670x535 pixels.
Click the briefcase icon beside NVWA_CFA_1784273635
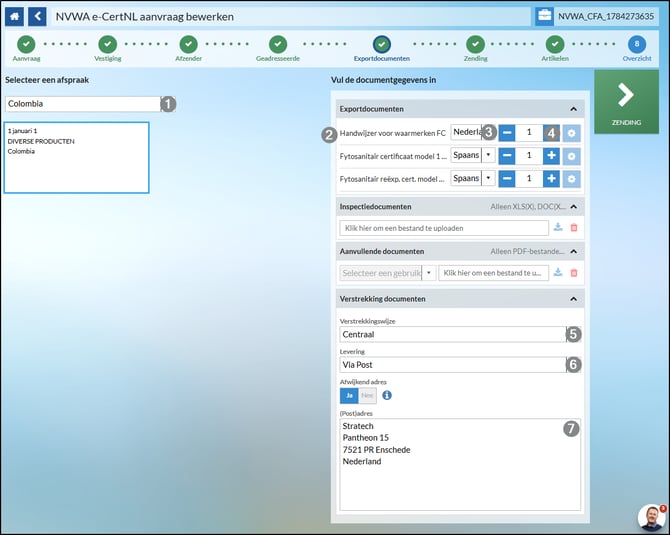(x=544, y=17)
